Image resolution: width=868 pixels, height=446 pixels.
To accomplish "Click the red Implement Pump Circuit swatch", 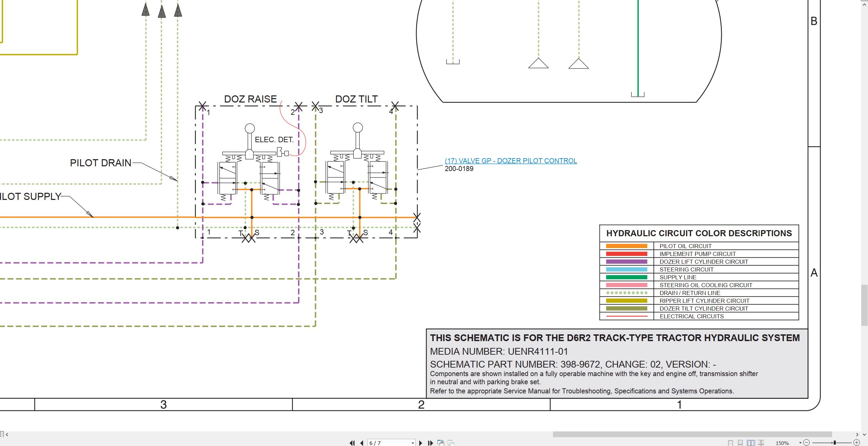I will coord(627,254).
